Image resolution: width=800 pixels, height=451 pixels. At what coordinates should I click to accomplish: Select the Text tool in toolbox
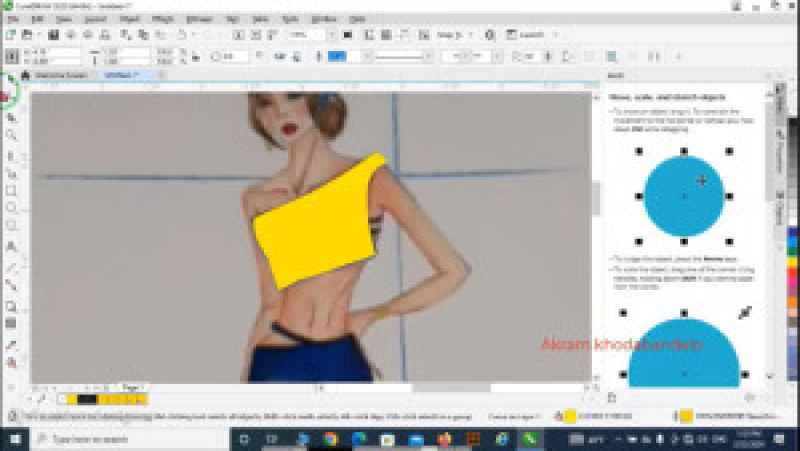click(11, 246)
